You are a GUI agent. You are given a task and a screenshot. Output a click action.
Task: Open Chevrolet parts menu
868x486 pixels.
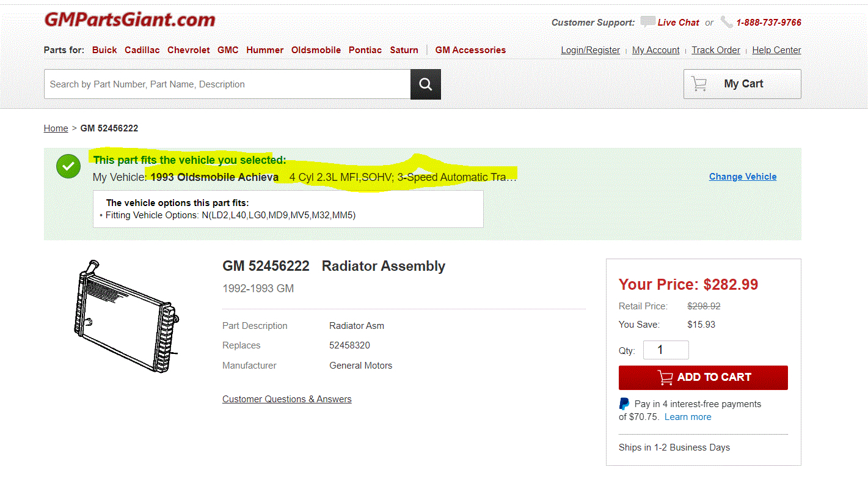(x=189, y=50)
